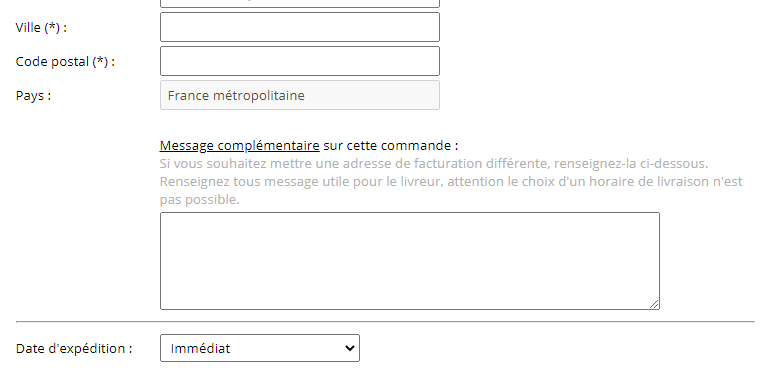Select the Immédiat text in date selector
Image resolution: width=763 pixels, height=378 pixels.
[200, 348]
